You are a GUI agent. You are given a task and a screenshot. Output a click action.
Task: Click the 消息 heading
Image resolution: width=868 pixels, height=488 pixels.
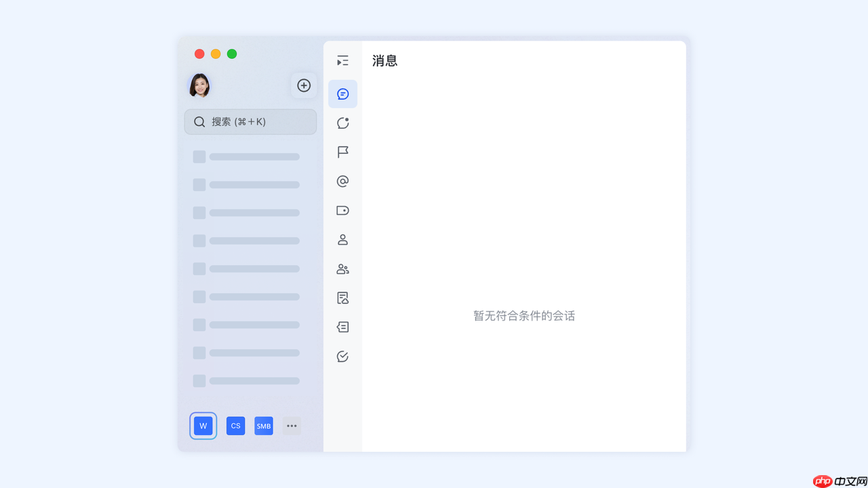(384, 61)
